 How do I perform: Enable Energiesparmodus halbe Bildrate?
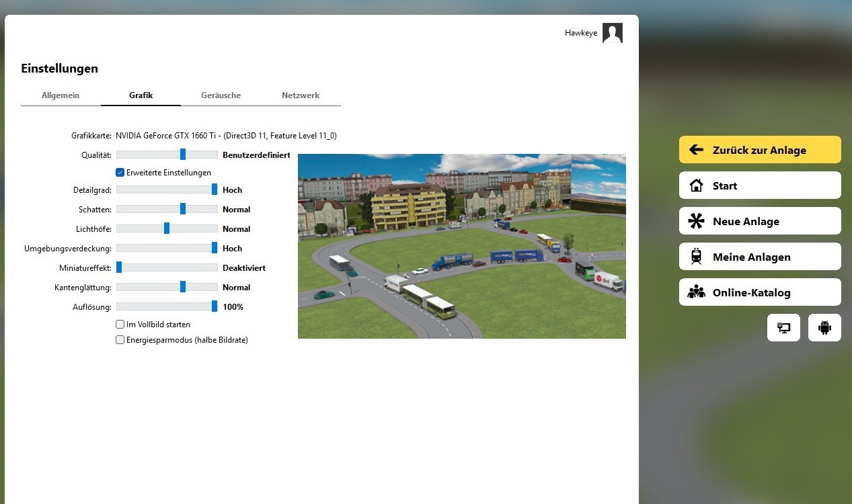tap(120, 339)
